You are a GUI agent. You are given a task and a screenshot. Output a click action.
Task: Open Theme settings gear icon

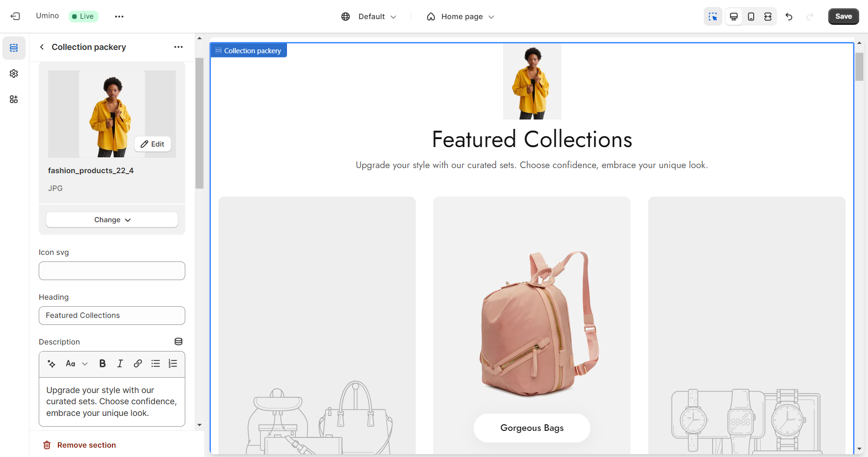tap(14, 74)
